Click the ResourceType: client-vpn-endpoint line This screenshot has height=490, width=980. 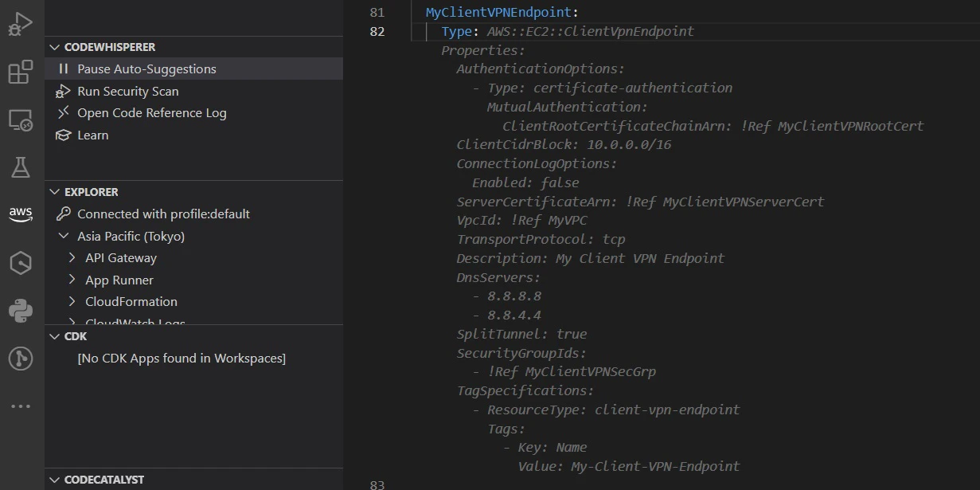coord(606,410)
